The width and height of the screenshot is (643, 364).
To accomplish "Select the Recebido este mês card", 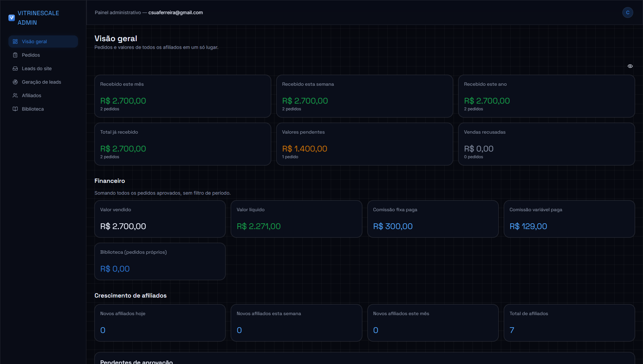I will (183, 96).
